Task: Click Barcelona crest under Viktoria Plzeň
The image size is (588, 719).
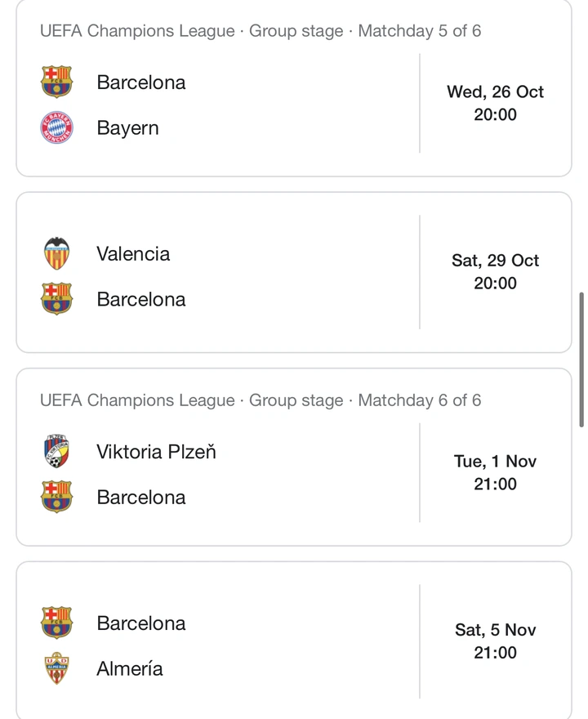Action: click(x=56, y=497)
